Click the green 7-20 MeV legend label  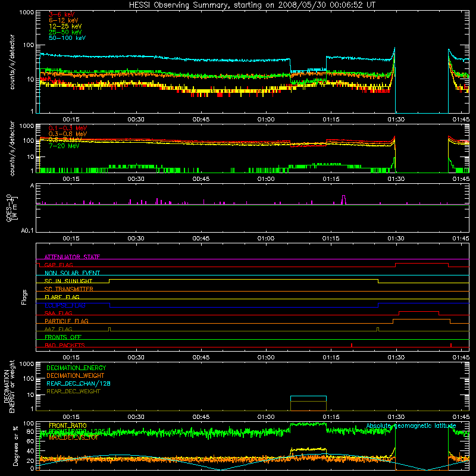pyautogui.click(x=64, y=146)
